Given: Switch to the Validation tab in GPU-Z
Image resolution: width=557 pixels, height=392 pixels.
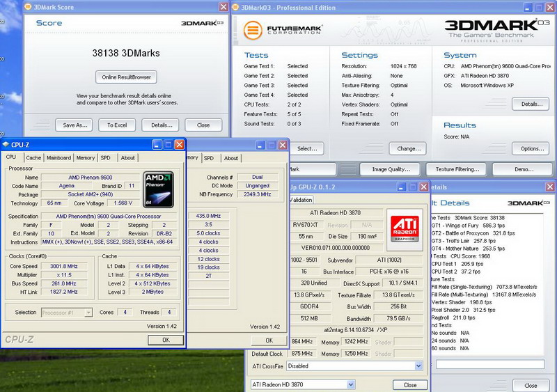Looking at the screenshot, I should (301, 200).
